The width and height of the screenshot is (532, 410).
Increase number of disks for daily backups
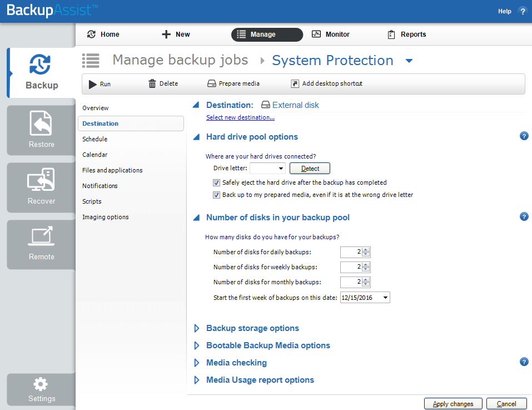[366, 250]
